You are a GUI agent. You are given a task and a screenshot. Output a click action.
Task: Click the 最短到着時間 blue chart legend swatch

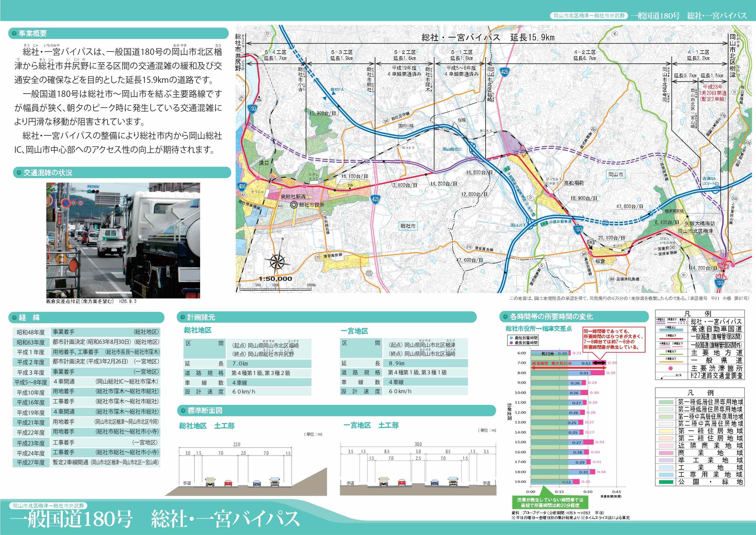coord(511,338)
